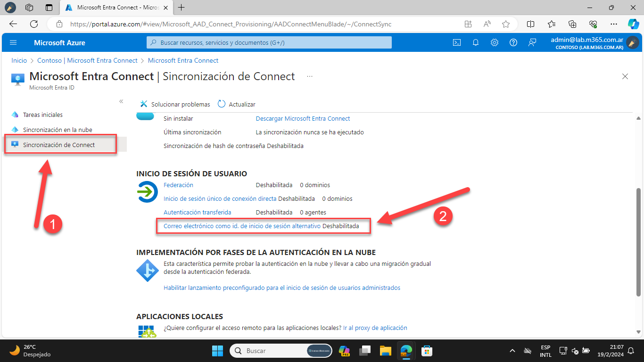The height and width of the screenshot is (362, 644).
Task: Open Edge split screen
Action: pos(530,24)
